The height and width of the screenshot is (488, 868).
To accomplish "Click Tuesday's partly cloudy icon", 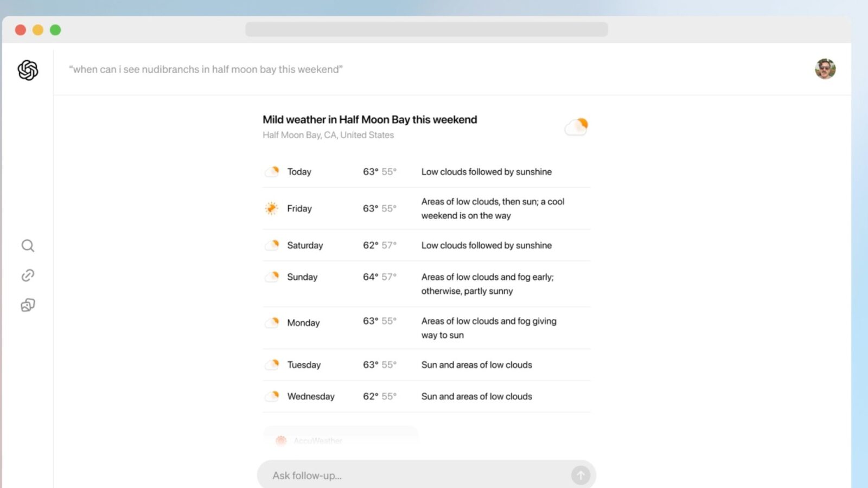I will [x=272, y=364].
